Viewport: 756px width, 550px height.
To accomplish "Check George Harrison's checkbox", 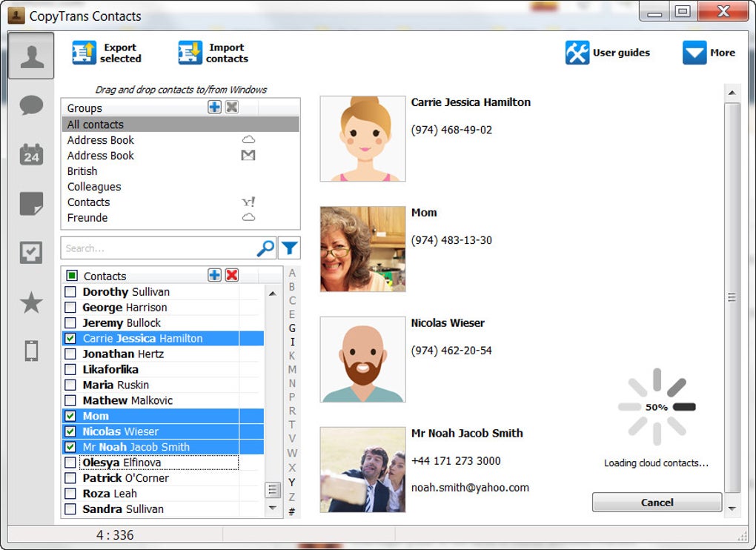I will tap(70, 307).
